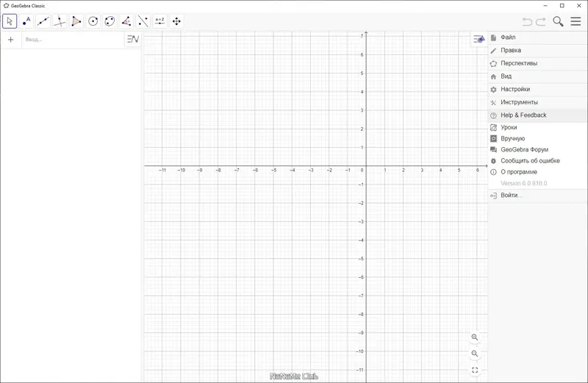Zoom in on the graphics view
588x383 pixels.
click(x=475, y=337)
